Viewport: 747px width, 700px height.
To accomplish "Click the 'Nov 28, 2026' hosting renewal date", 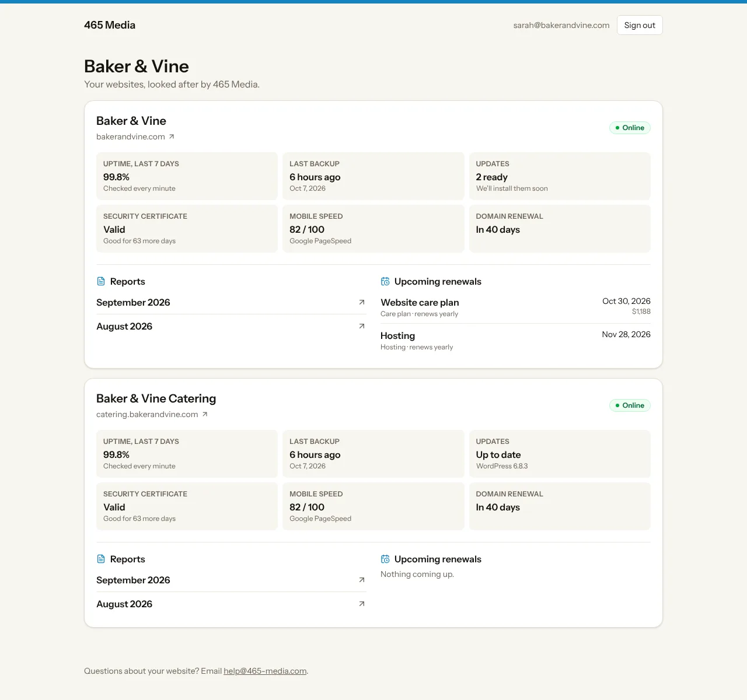I will pos(626,334).
